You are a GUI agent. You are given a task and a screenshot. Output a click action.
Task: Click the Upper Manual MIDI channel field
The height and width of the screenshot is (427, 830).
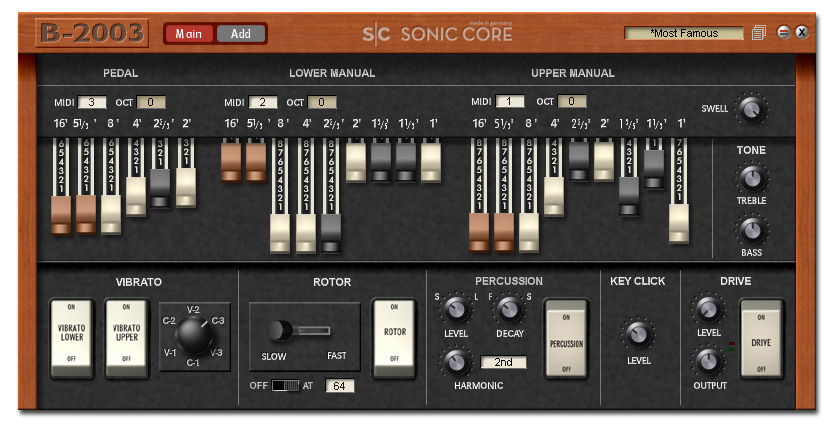click(x=510, y=101)
